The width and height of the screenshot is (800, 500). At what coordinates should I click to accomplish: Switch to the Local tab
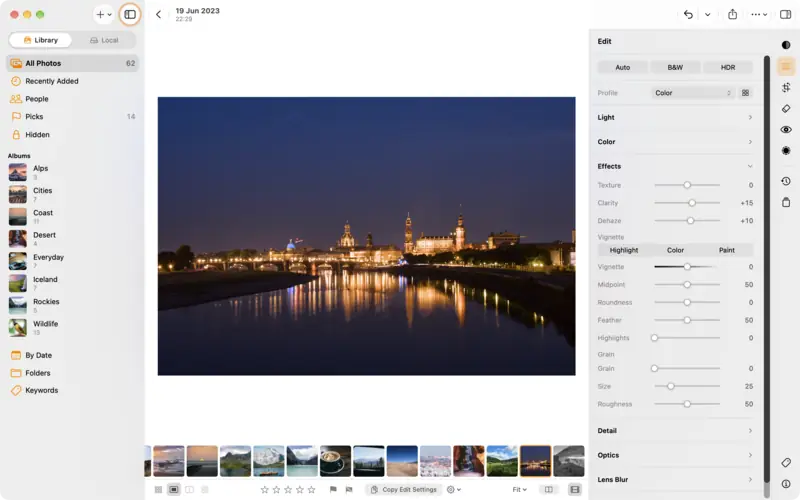(104, 40)
